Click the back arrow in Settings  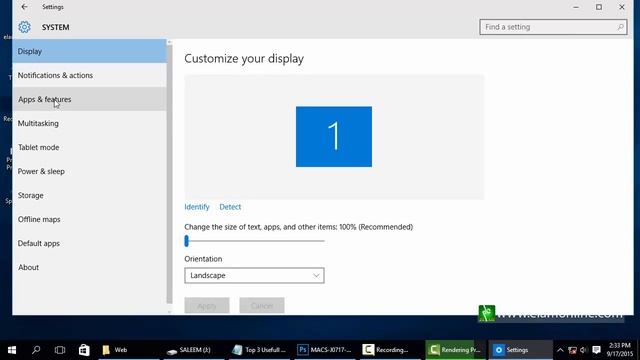point(24,7)
